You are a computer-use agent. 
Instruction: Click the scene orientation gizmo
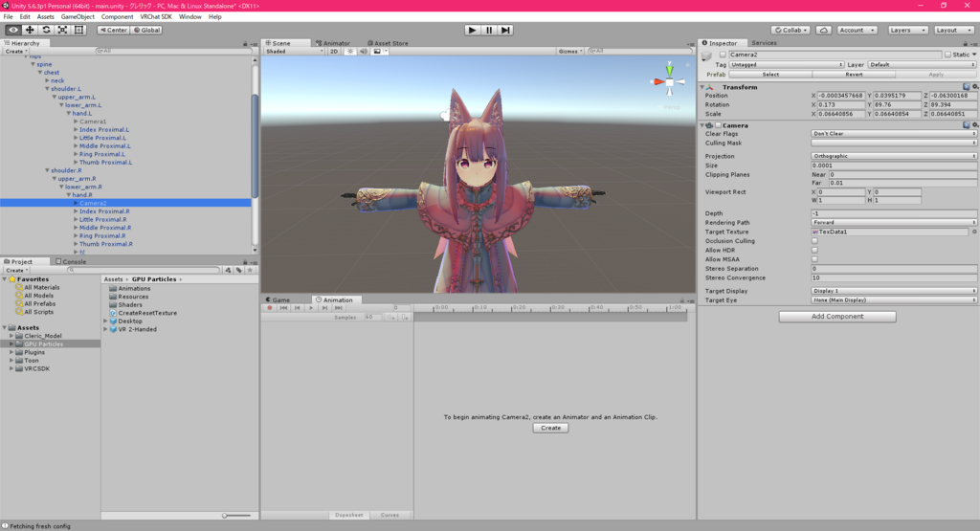pos(669,82)
